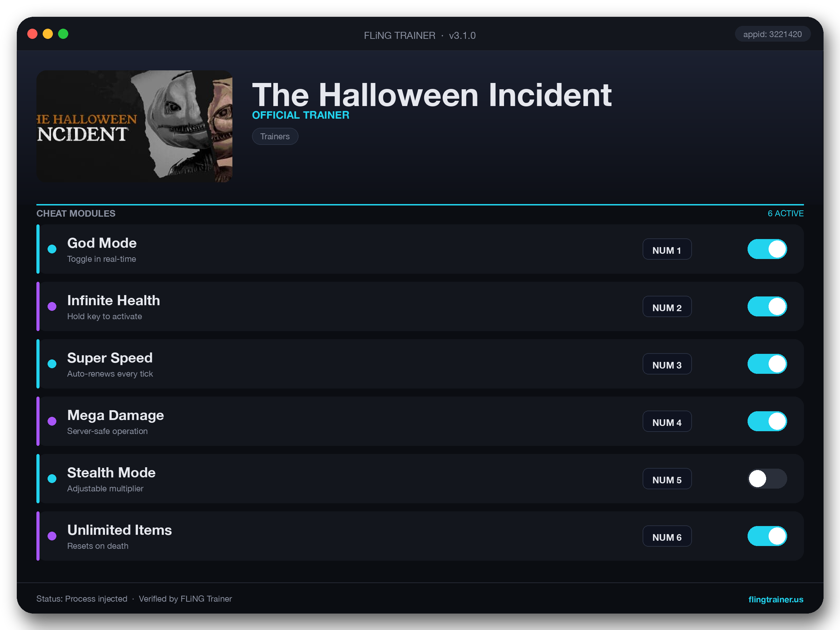Click The Halloween Incident game title
The image size is (840, 630).
point(432,94)
